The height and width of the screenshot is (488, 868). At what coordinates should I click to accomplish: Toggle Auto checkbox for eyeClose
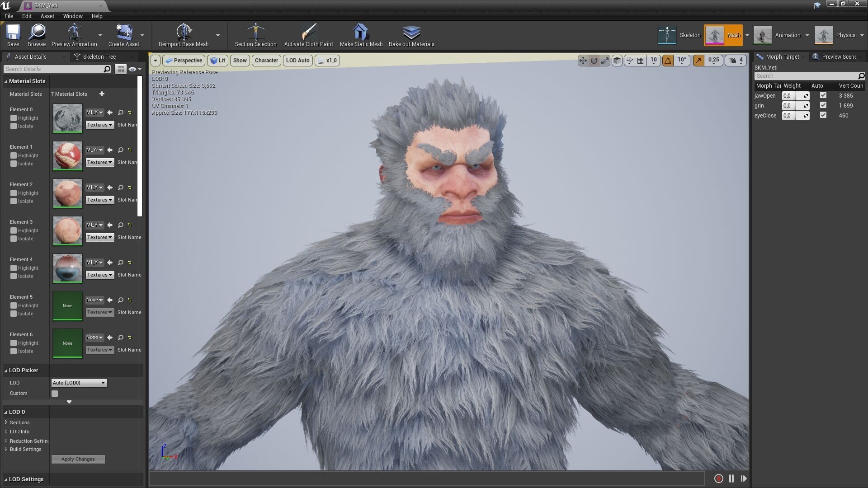point(823,115)
